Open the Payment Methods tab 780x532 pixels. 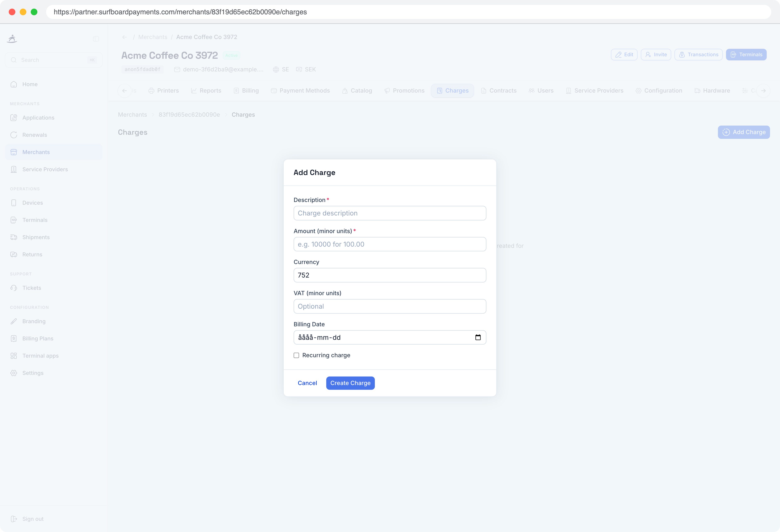300,91
